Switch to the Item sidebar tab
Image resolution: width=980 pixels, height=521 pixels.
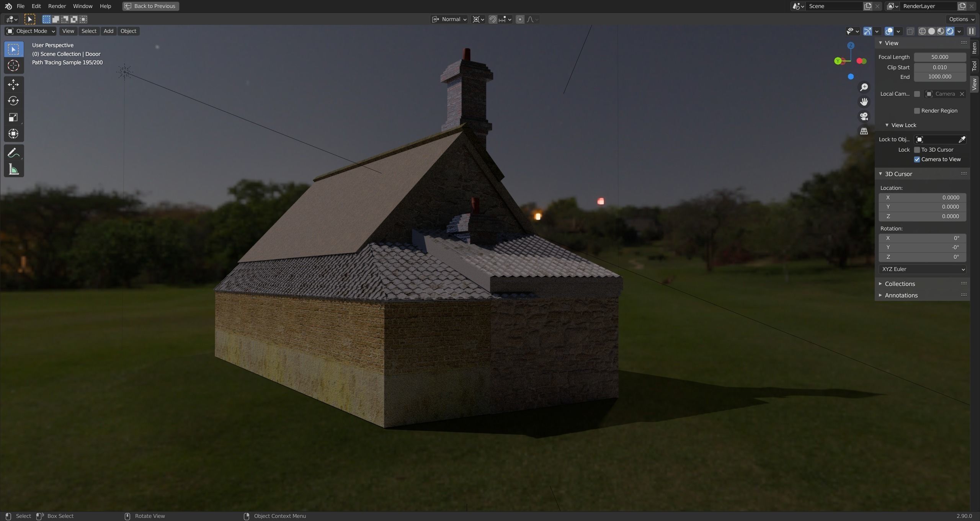point(975,48)
